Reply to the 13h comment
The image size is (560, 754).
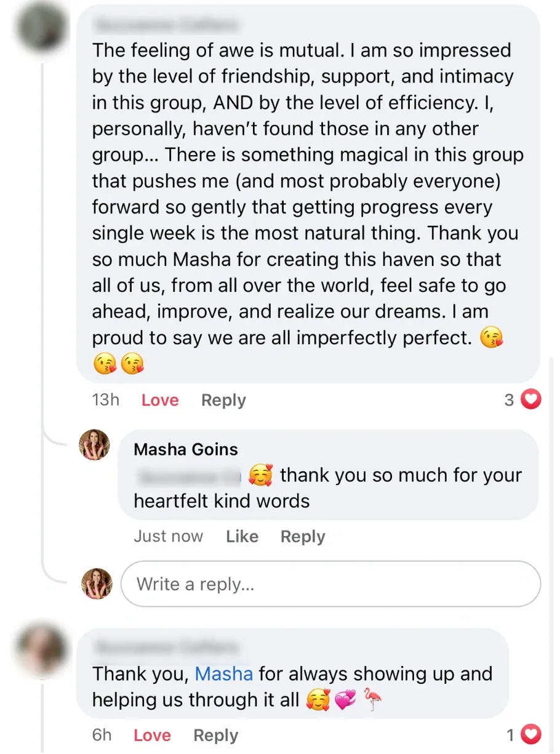tap(223, 400)
